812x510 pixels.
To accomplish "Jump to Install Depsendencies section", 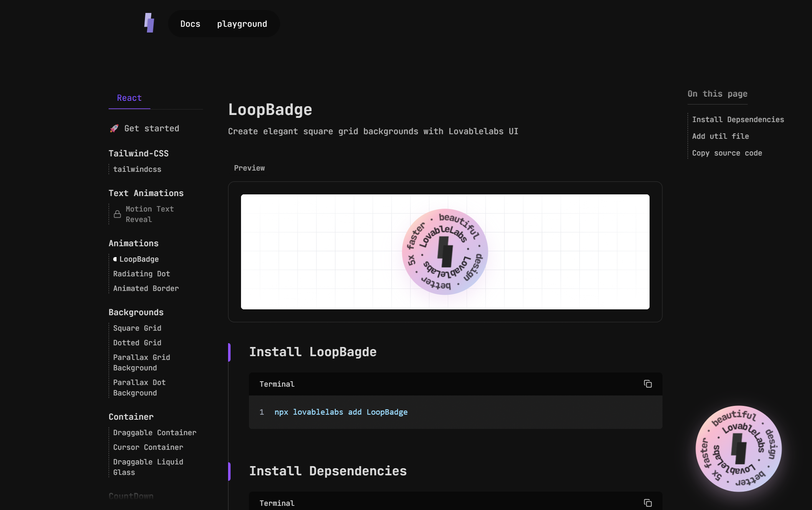I will tap(738, 120).
